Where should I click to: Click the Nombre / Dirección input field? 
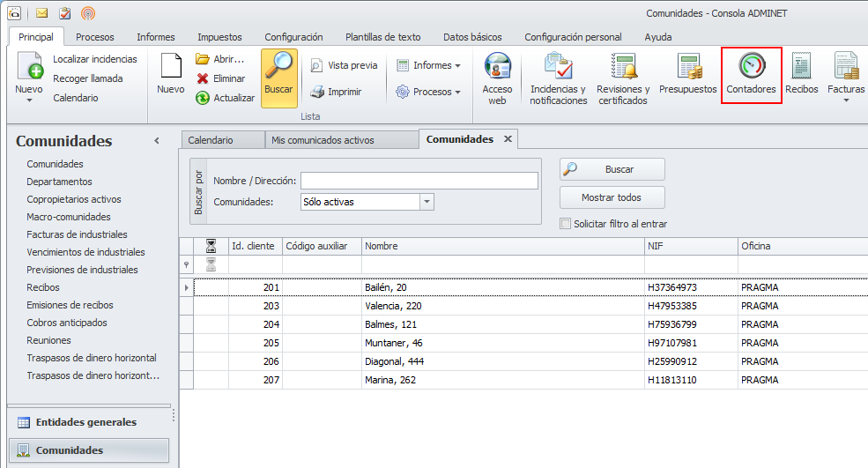419,181
